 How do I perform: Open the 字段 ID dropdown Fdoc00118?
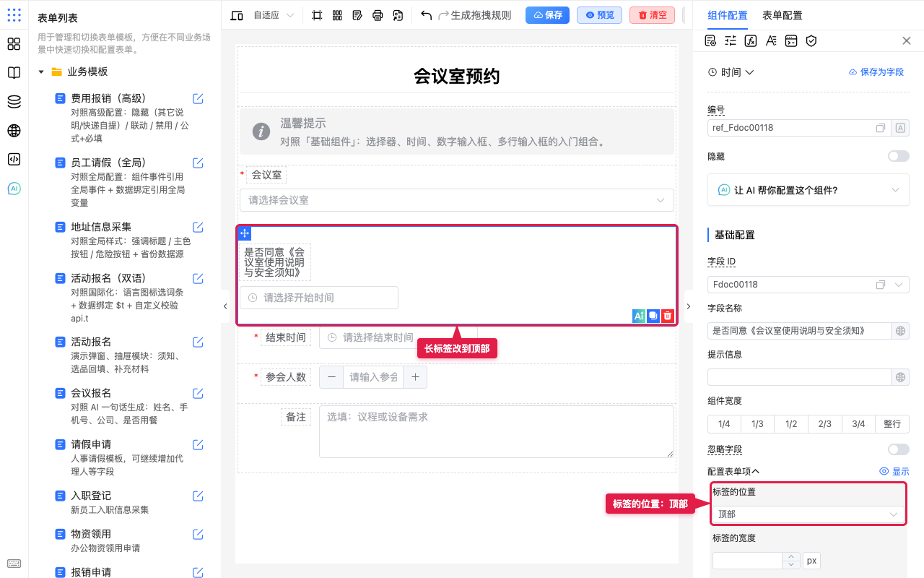[x=808, y=285]
